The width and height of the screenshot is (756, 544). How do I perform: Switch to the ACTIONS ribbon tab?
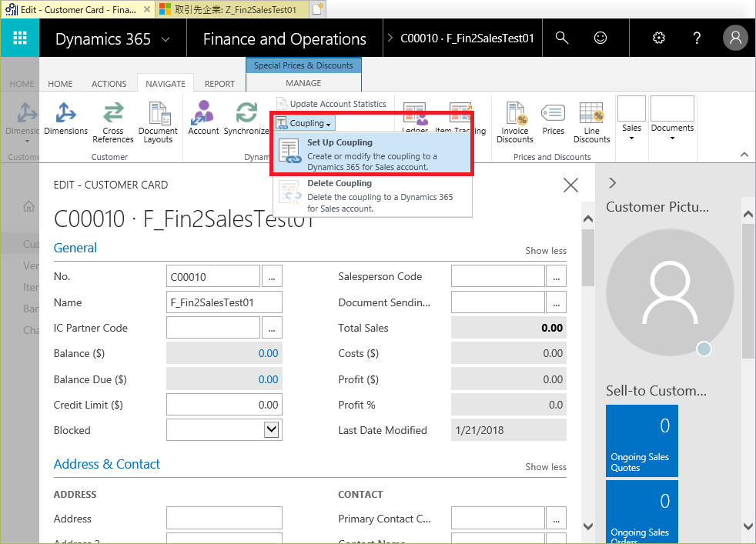109,84
